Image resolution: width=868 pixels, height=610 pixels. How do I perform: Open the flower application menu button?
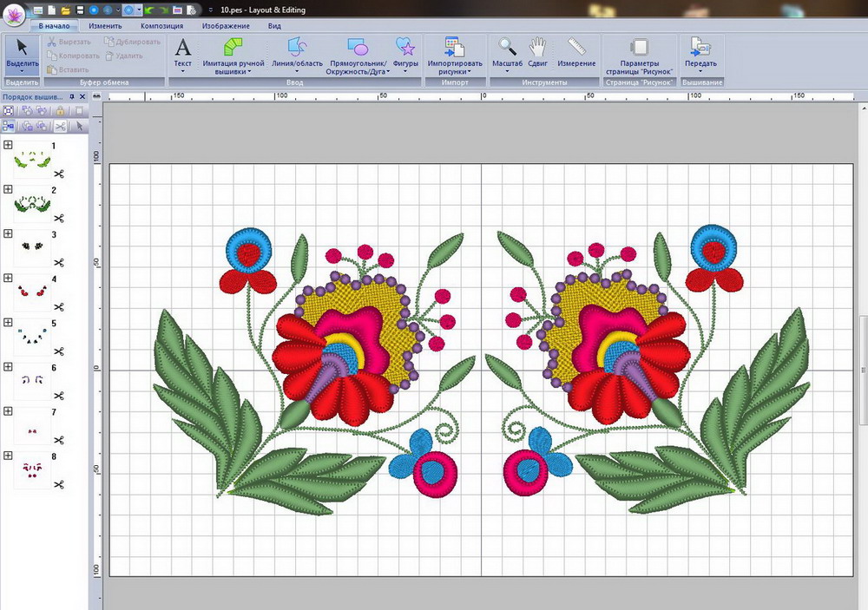(x=14, y=14)
